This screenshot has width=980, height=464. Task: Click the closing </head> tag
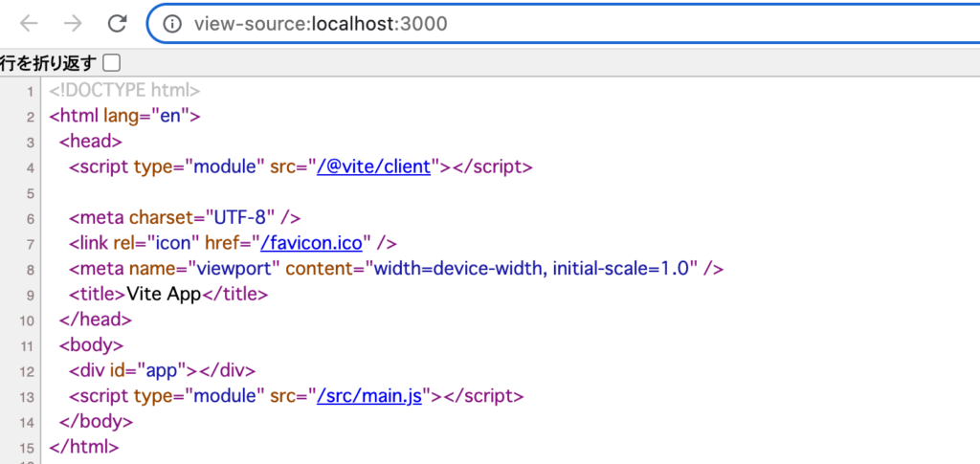tap(96, 320)
